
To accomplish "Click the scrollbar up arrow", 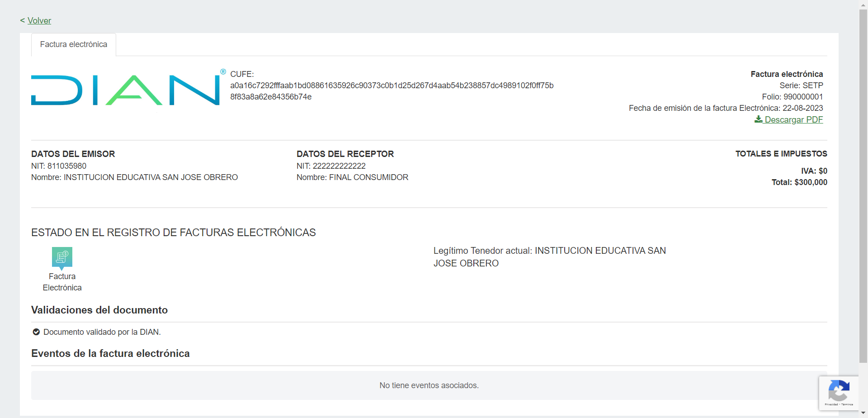I will pos(863,4).
